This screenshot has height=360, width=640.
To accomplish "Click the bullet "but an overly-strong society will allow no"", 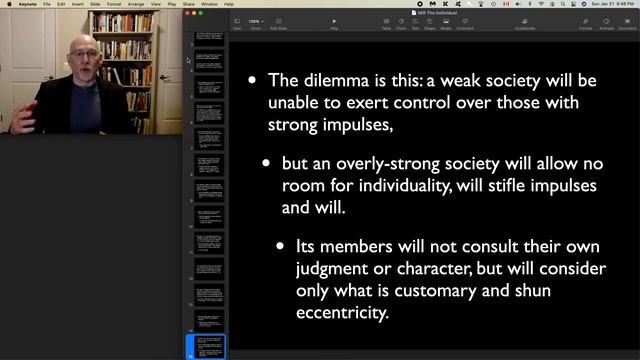I will pos(442,164).
